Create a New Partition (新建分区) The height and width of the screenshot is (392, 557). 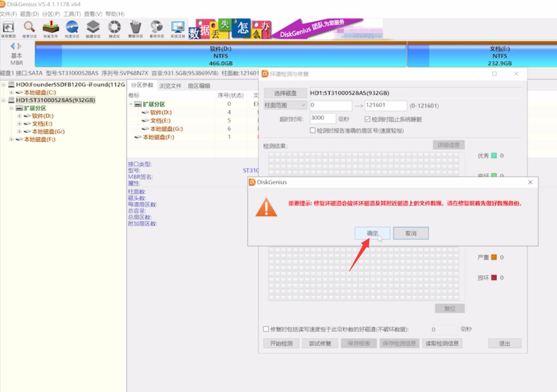pos(93,29)
